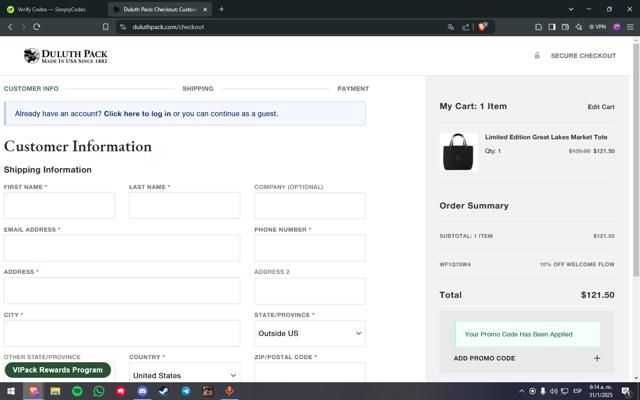Open the notification center icon

[626, 391]
